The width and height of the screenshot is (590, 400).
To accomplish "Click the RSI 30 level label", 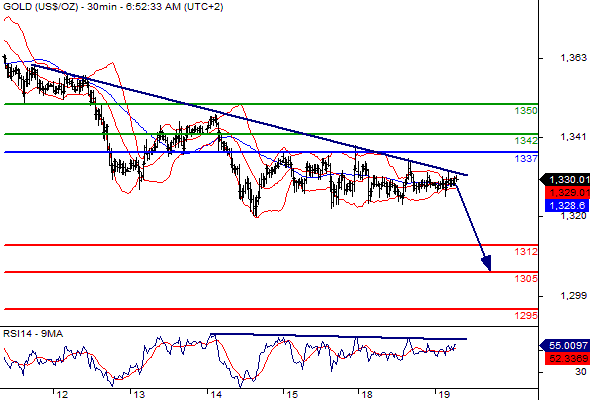I will coord(581,372).
